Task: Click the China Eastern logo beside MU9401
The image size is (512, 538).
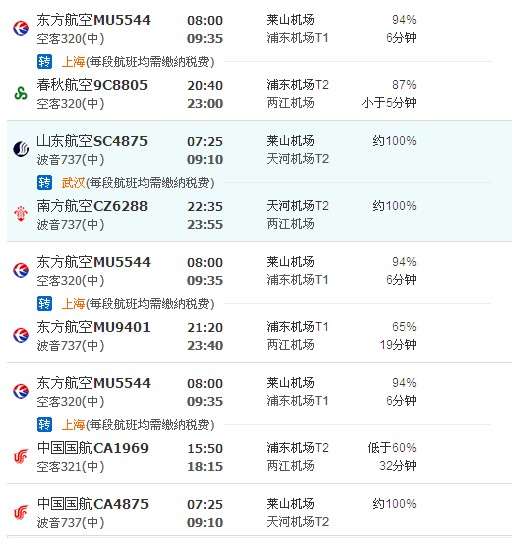Action: [x=21, y=335]
